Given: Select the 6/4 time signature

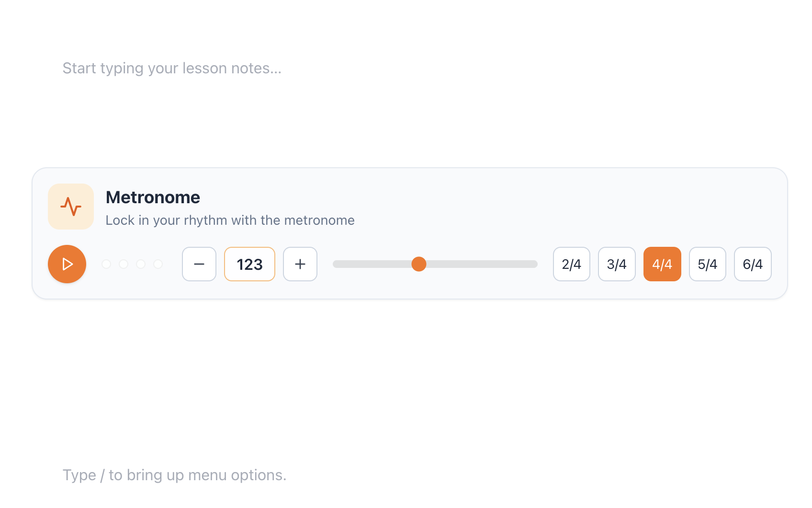Looking at the screenshot, I should (753, 264).
